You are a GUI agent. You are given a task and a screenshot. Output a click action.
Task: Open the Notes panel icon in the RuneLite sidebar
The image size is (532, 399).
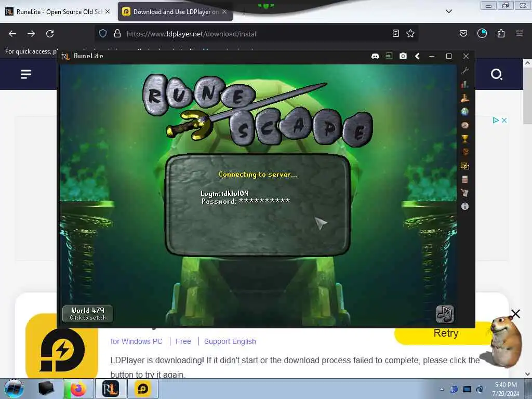point(465,193)
